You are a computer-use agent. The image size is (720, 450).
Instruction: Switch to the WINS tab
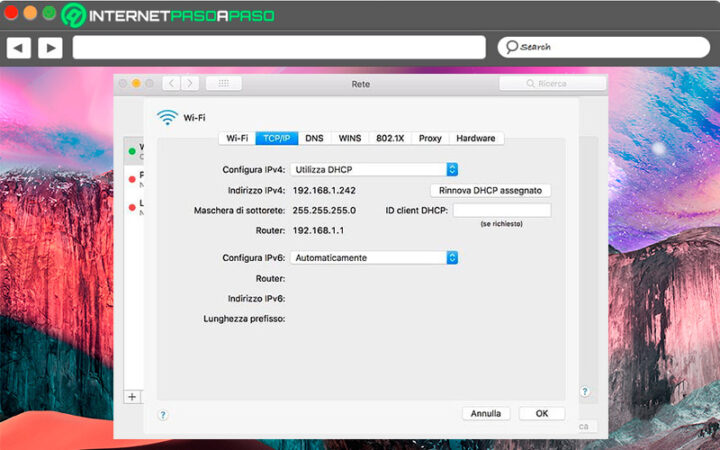(350, 138)
